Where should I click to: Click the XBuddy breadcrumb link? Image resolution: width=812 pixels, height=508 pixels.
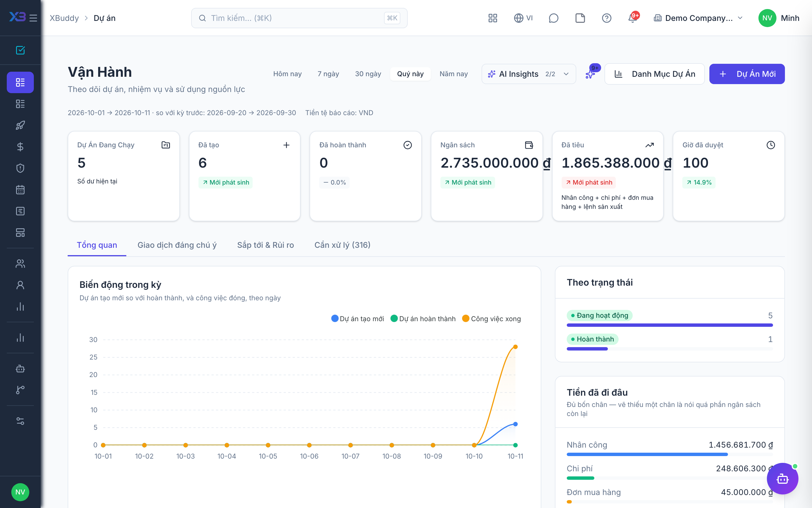64,18
